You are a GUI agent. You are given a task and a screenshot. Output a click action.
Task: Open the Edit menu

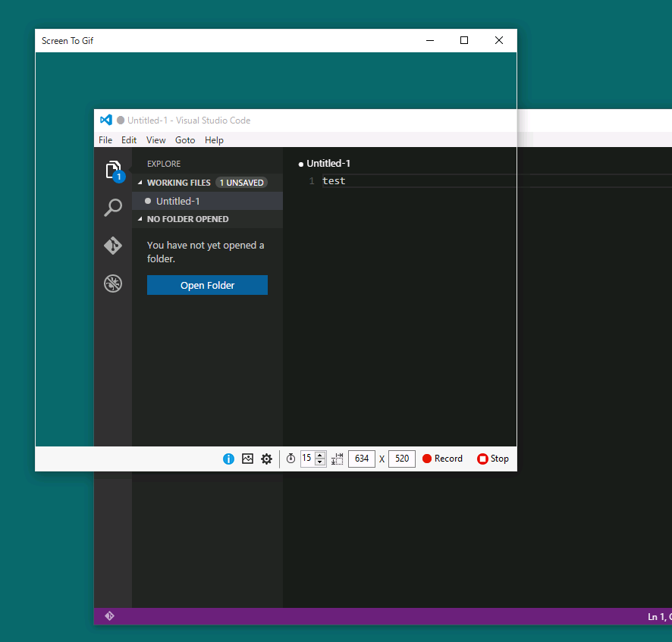[x=129, y=140]
